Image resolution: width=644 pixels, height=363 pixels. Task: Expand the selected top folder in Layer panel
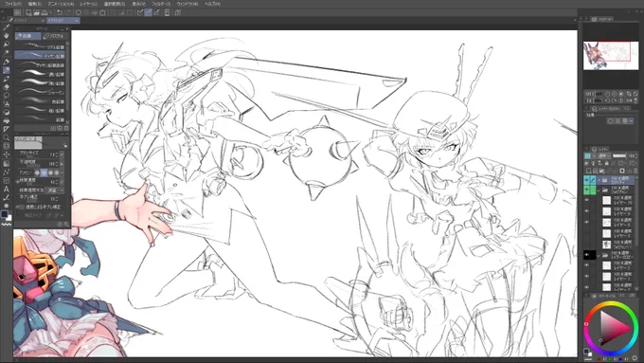599,180
